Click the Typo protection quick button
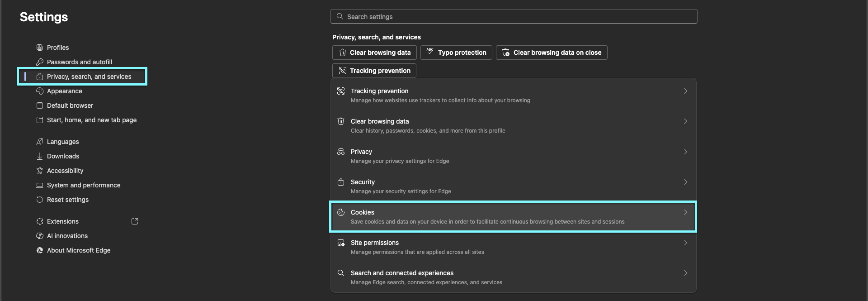868x301 pixels. [x=456, y=53]
